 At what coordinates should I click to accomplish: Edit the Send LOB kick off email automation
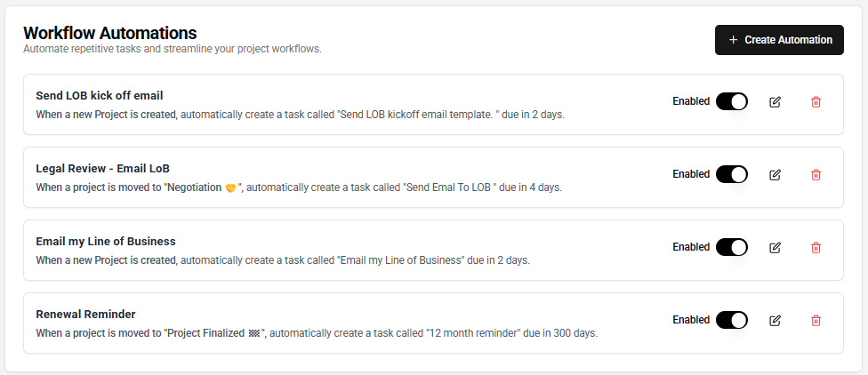pos(775,102)
